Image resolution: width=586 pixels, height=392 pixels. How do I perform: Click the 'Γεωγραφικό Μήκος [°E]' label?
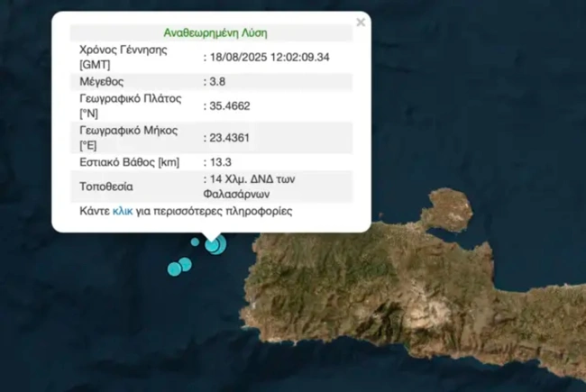click(x=129, y=138)
